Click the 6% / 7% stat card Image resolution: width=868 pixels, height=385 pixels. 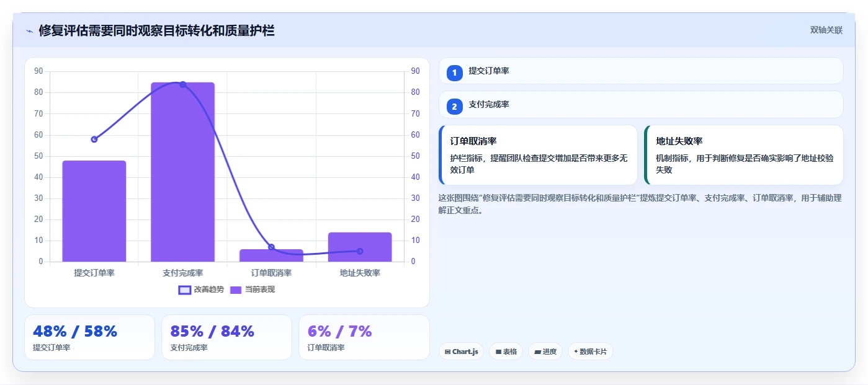[x=364, y=337]
